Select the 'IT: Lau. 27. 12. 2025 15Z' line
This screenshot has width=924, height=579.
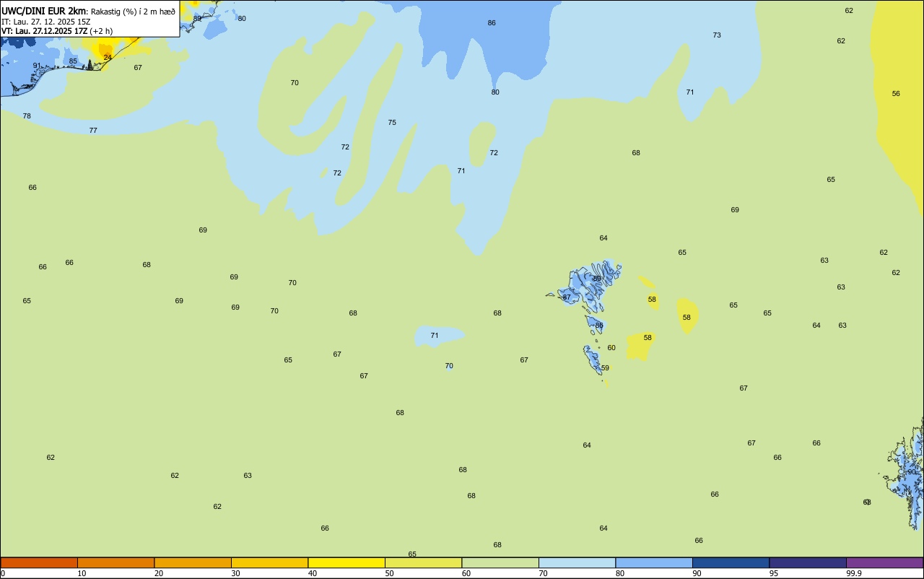tap(45, 22)
